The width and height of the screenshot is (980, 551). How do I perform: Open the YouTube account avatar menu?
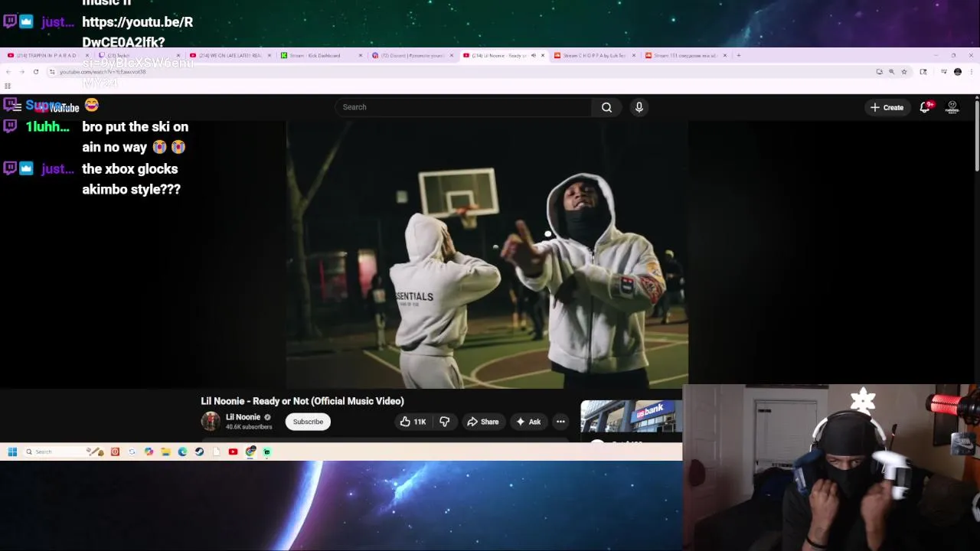click(x=952, y=107)
